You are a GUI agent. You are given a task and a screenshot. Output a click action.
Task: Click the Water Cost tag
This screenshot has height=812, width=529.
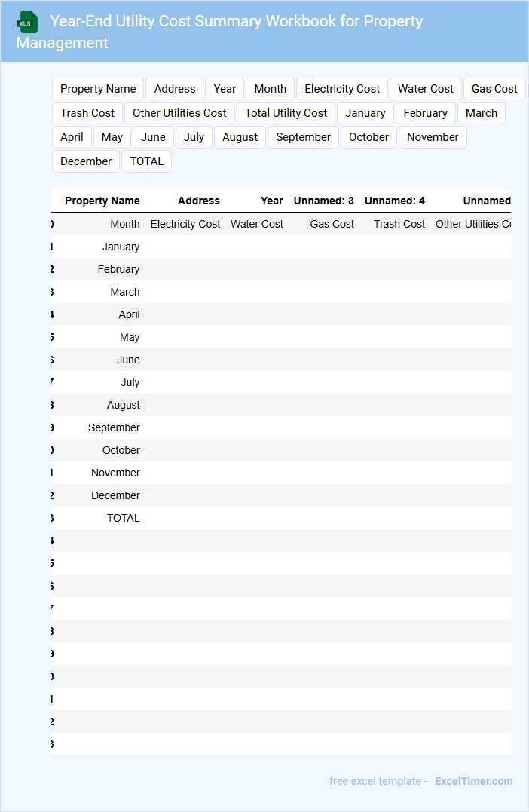426,89
